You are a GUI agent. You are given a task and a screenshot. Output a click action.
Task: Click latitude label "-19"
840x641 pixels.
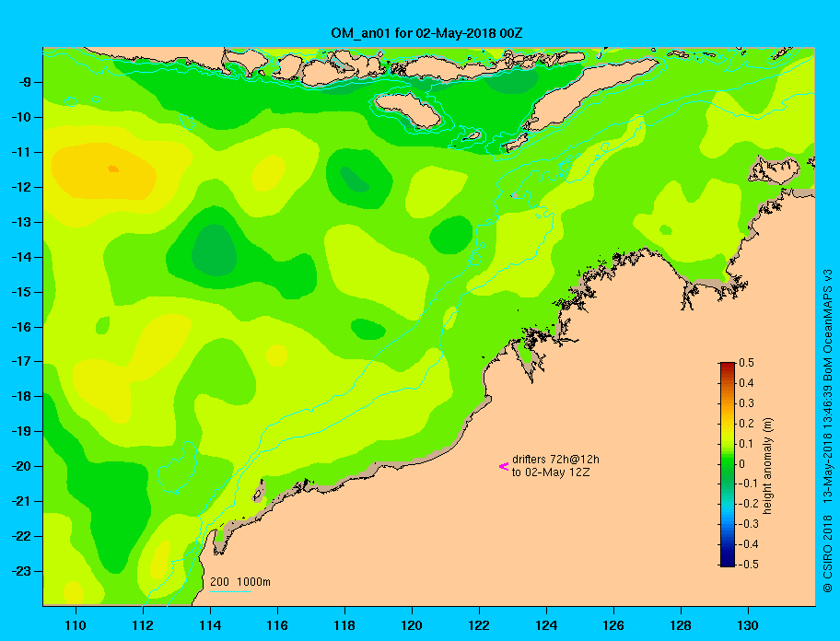(x=22, y=431)
